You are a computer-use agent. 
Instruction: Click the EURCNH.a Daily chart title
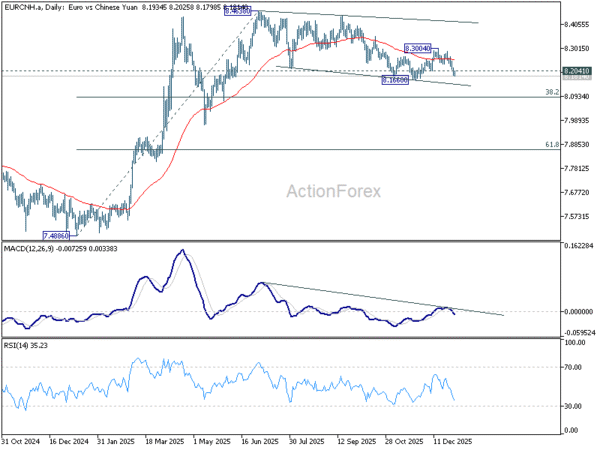click(126, 7)
